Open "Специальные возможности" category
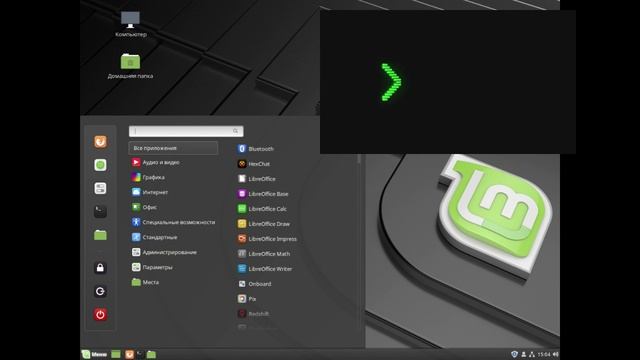 click(173, 222)
